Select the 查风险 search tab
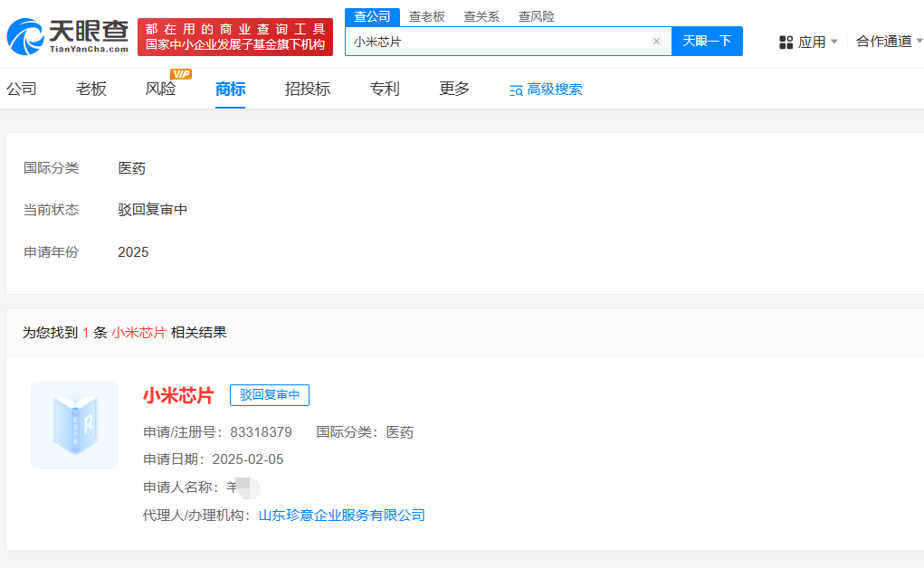 coord(536,16)
